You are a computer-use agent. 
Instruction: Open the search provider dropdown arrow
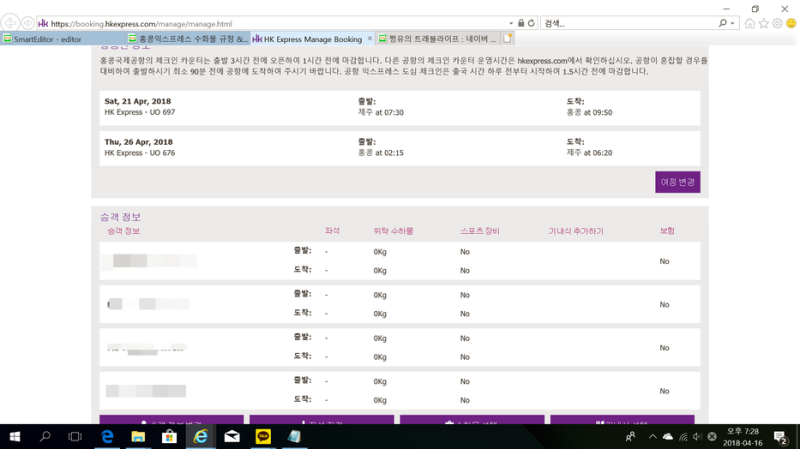[732, 23]
